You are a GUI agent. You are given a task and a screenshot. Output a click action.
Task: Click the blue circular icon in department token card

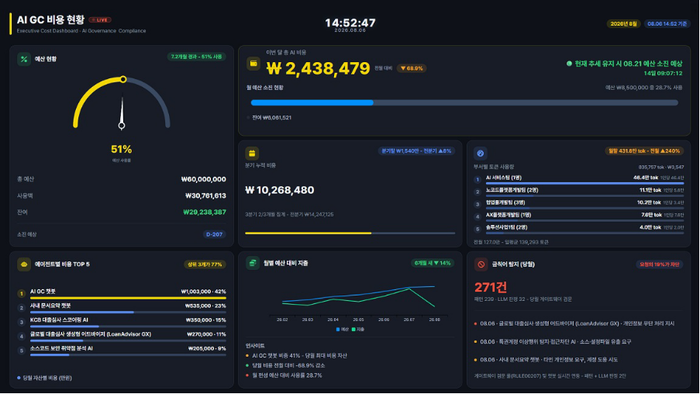pos(480,153)
